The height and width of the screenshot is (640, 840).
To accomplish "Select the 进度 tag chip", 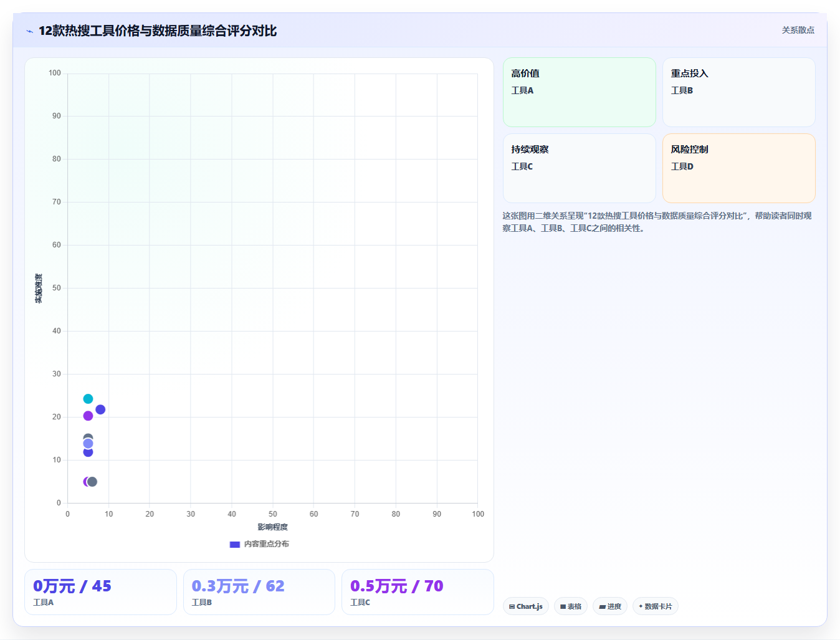I will coord(610,606).
